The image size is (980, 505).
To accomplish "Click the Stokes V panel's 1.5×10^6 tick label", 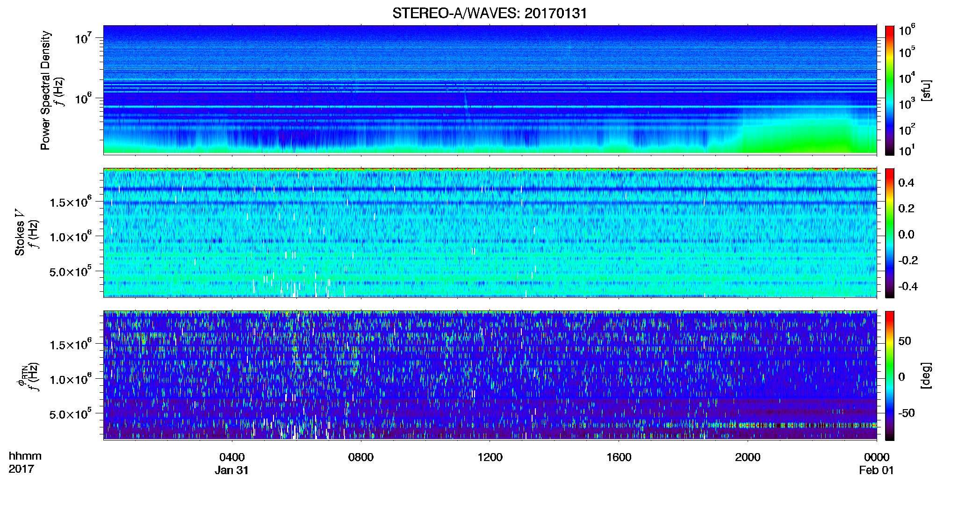I will pyautogui.click(x=71, y=202).
